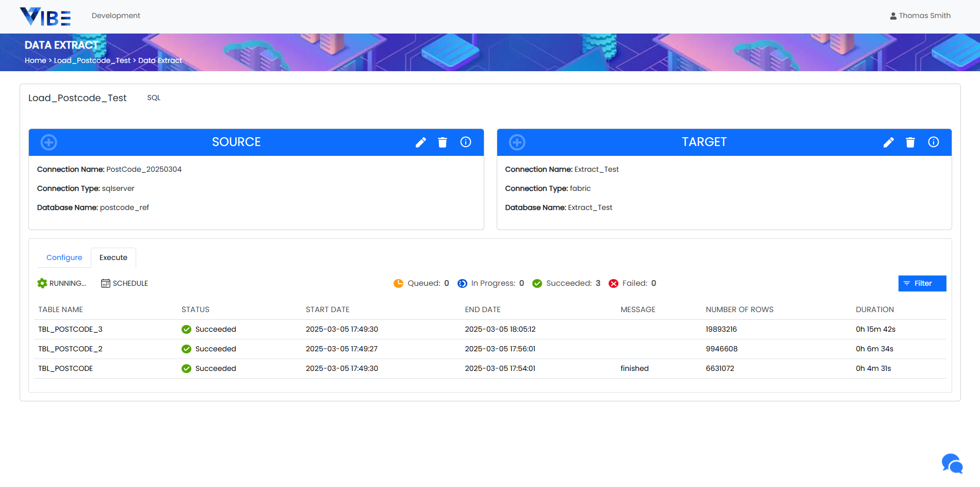Click the blue Filter button
Image resolution: width=980 pixels, height=487 pixels.
click(922, 283)
